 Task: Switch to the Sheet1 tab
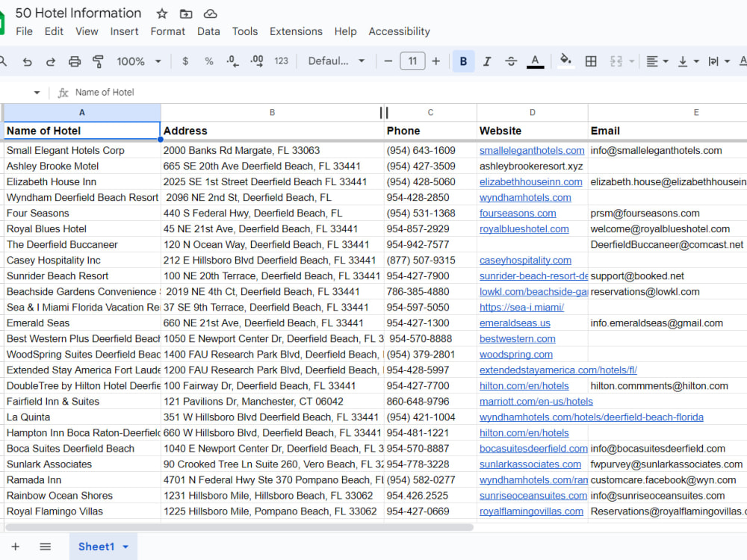(98, 547)
